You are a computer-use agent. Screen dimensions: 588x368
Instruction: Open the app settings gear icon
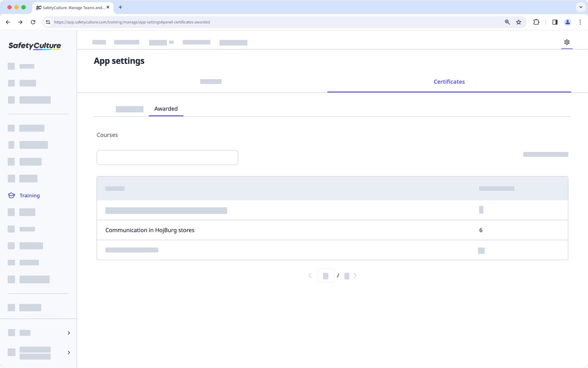[x=567, y=42]
